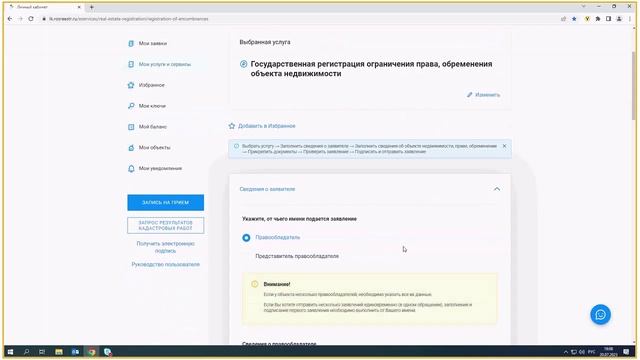Click the Мои ключи key icon
The height and width of the screenshot is (360, 640).
pos(131,106)
